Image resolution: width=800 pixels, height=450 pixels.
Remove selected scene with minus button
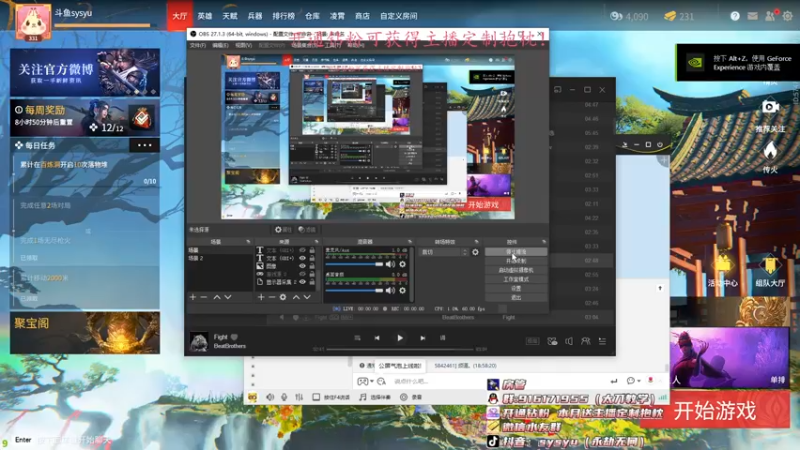coord(204,297)
